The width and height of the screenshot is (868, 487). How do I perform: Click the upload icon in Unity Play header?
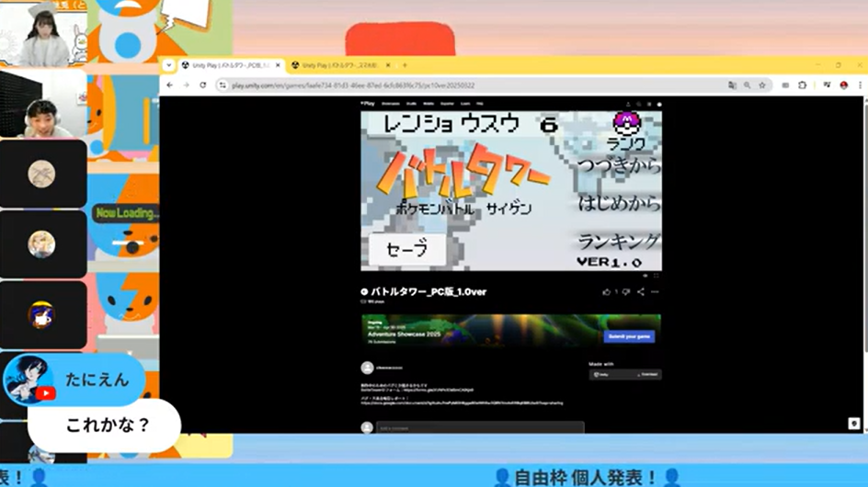click(x=628, y=104)
